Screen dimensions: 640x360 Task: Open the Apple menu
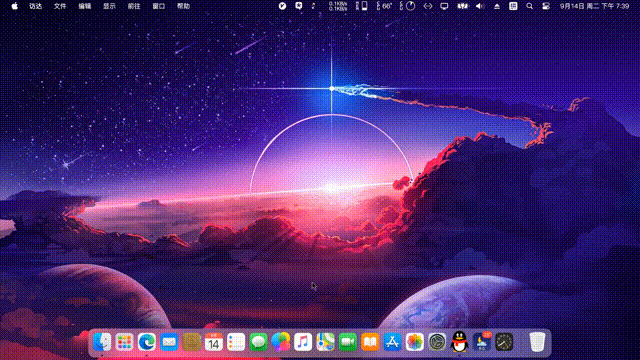(x=15, y=6)
